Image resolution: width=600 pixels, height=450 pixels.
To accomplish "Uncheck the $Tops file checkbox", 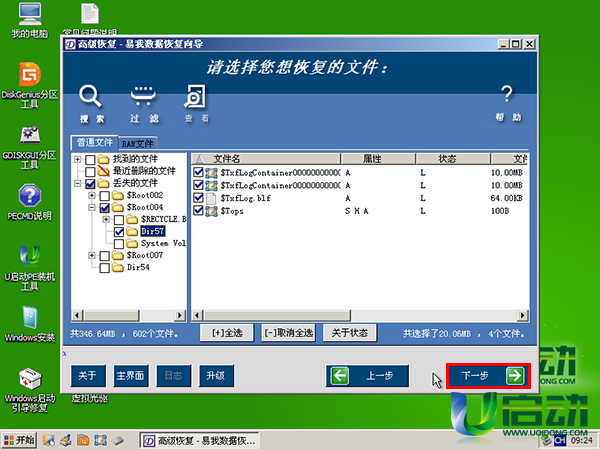I will 198,212.
